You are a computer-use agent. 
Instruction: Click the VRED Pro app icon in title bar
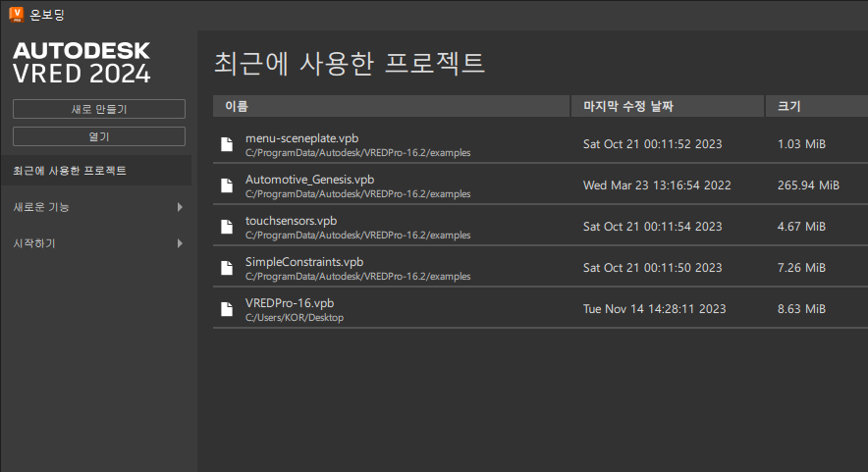pos(17,15)
